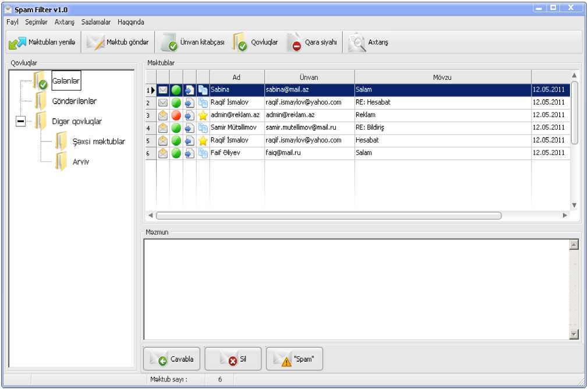Click the green status dot for Faif Əliyev
This screenshot has height=389, width=588.
[x=176, y=153]
